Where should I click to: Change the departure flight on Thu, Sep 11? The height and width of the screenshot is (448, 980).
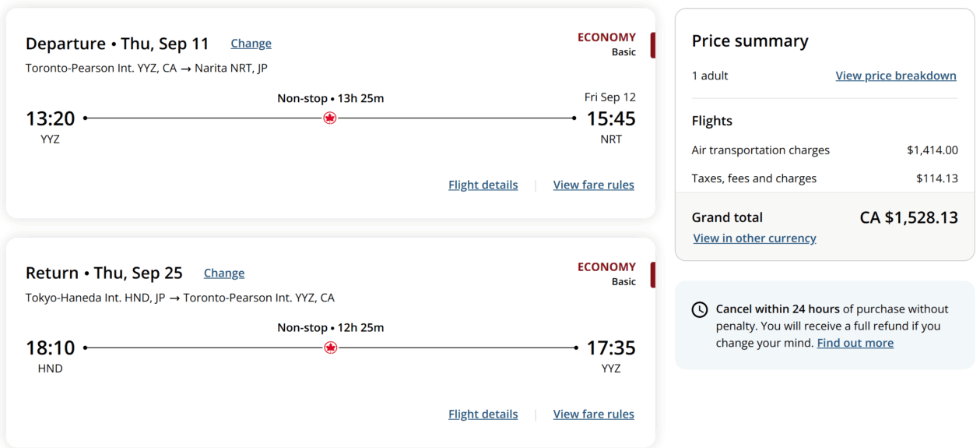point(251,44)
